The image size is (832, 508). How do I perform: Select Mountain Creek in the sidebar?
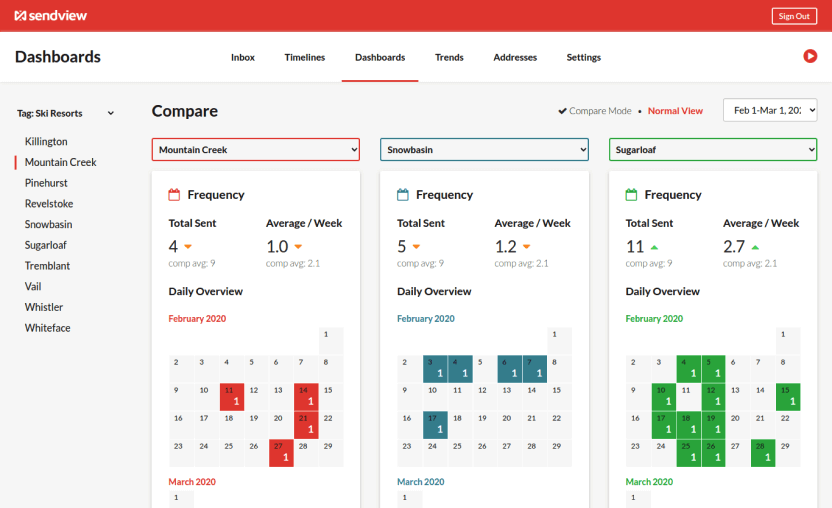[x=60, y=162]
